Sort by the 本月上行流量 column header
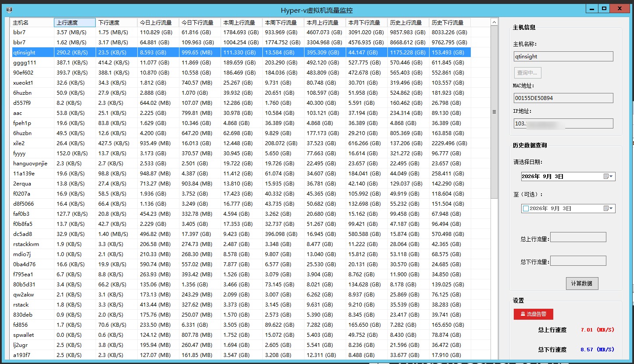 click(x=325, y=22)
